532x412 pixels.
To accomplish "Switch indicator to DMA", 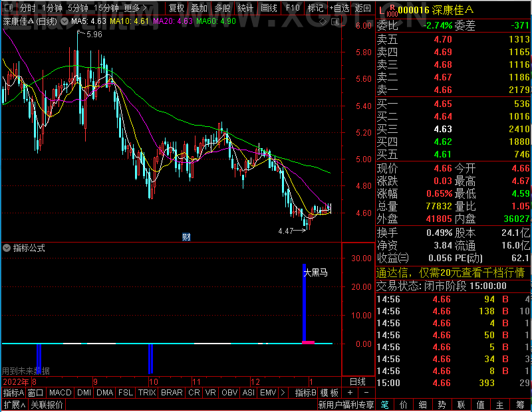I will coord(105,393).
